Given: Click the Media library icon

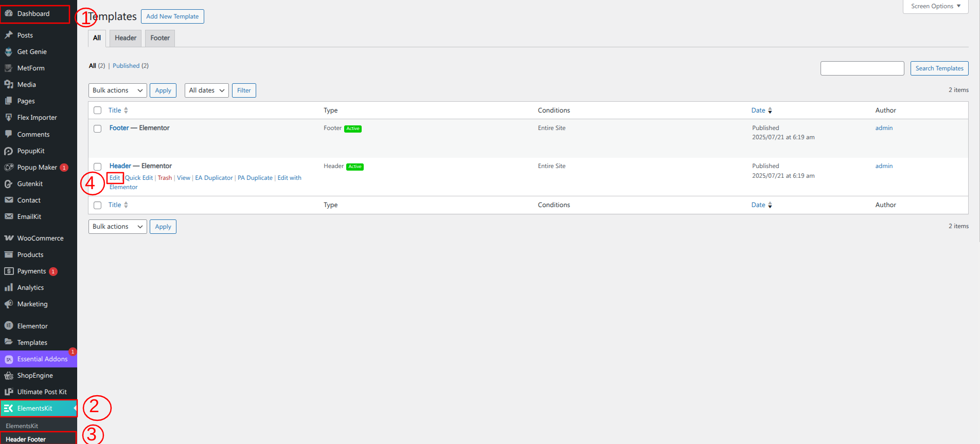Looking at the screenshot, I should coord(9,84).
